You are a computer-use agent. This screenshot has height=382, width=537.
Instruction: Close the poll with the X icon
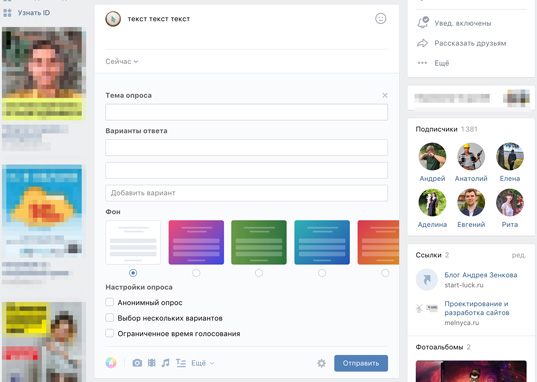(385, 95)
